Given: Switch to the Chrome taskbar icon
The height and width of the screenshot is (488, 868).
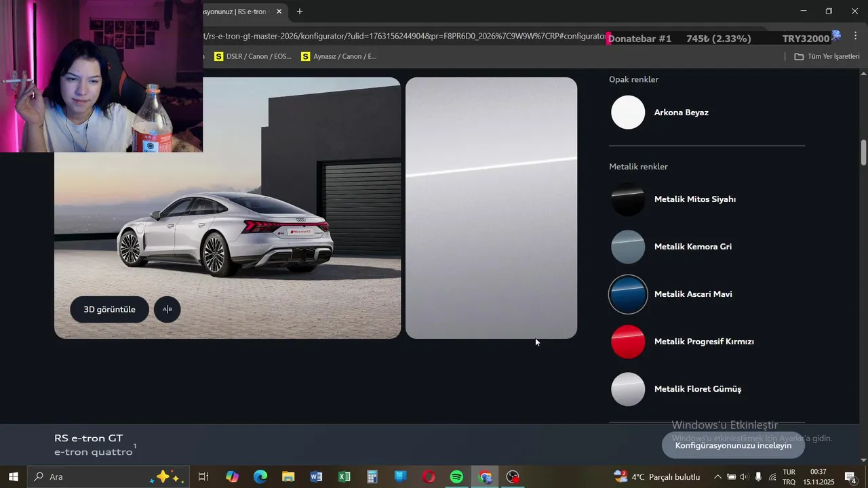Looking at the screenshot, I should (x=485, y=477).
